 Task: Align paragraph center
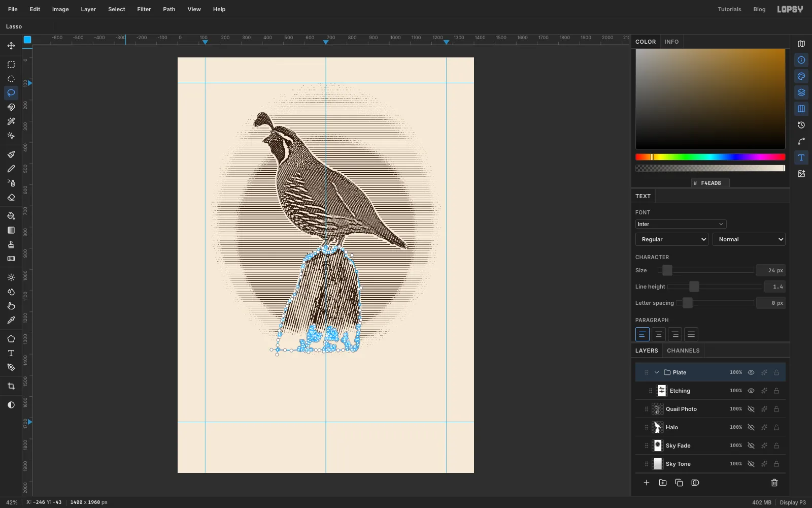659,334
